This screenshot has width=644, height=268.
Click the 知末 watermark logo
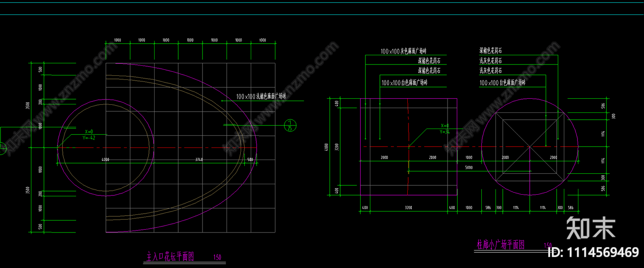(x=590, y=228)
